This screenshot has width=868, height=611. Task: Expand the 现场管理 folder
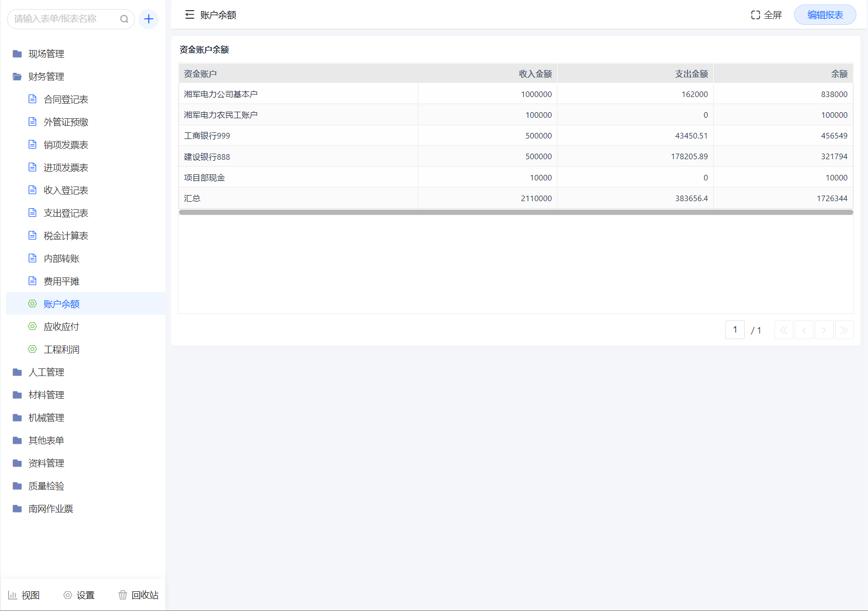[46, 54]
